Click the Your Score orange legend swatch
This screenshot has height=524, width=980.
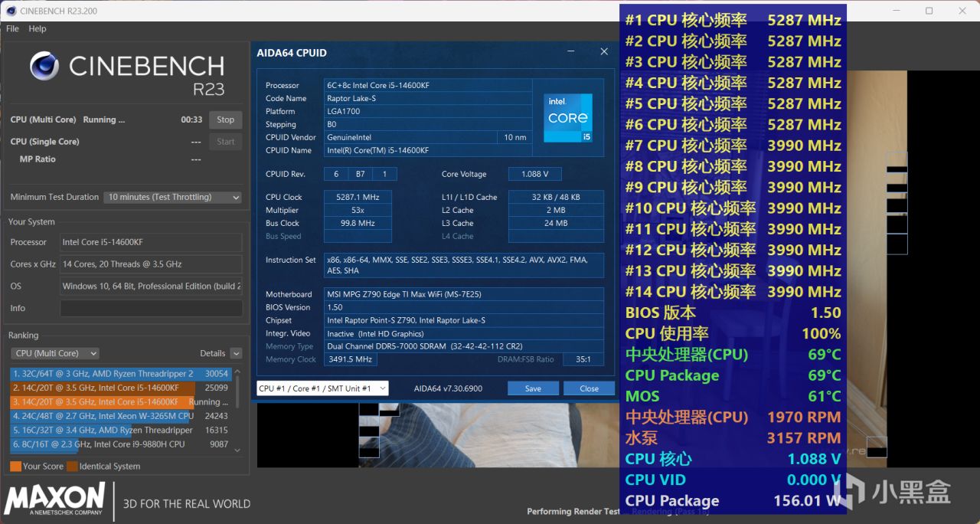pyautogui.click(x=15, y=466)
